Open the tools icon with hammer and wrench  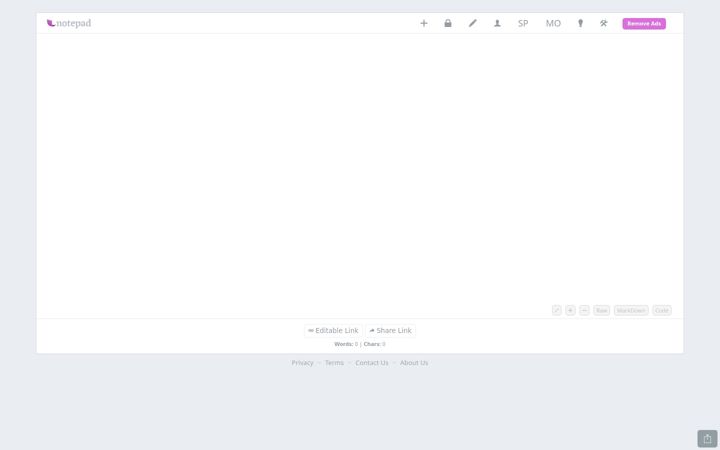pyautogui.click(x=603, y=23)
